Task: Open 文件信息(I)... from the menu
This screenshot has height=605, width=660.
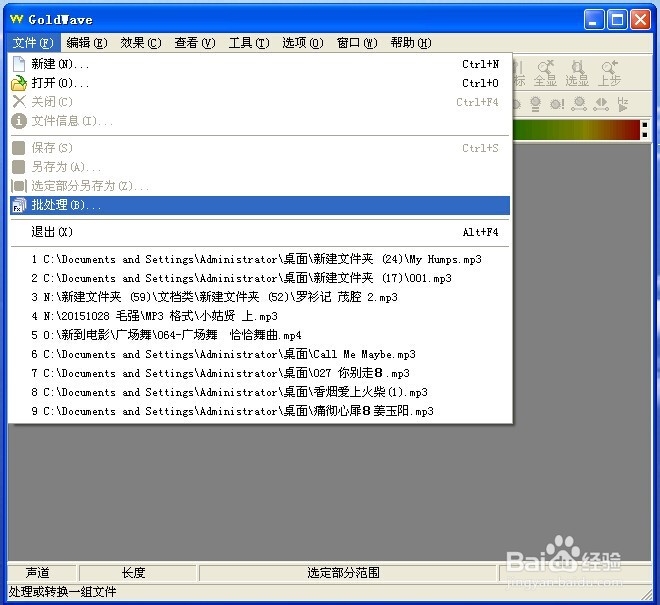Action: [x=260, y=121]
